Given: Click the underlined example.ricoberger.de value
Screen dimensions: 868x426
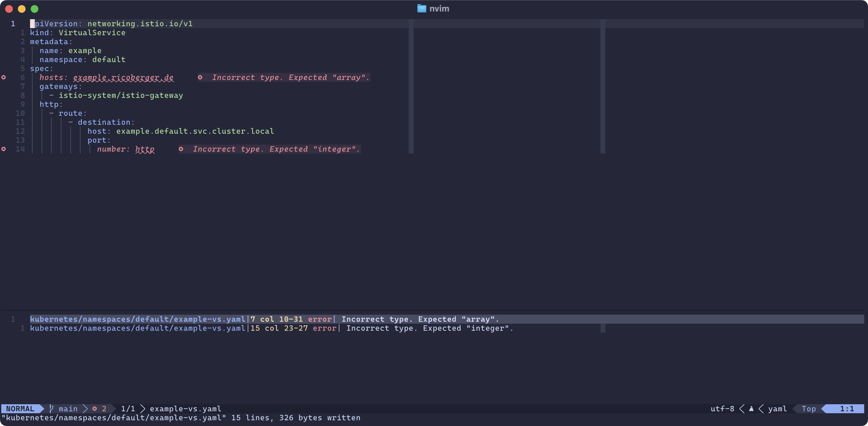Looking at the screenshot, I should [123, 78].
